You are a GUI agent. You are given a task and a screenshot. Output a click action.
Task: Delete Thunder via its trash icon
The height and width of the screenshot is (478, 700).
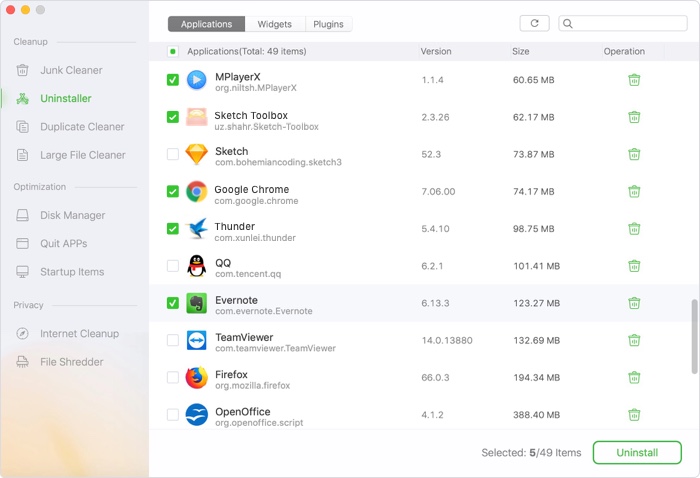point(634,229)
